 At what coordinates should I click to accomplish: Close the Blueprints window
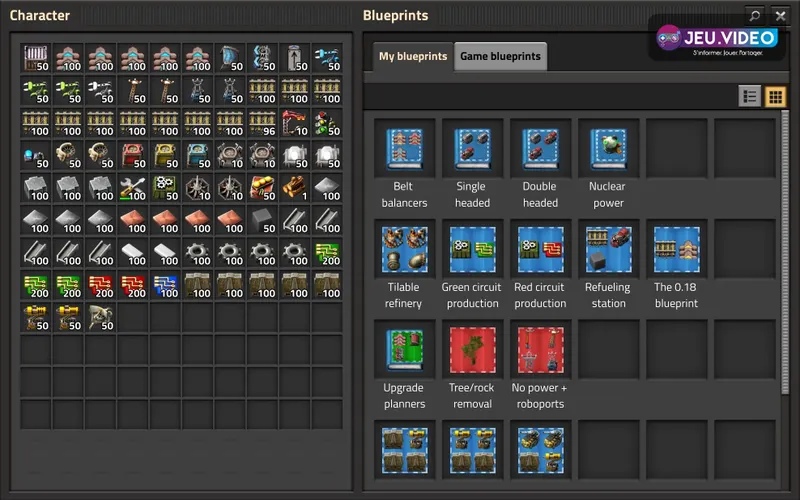pos(780,16)
